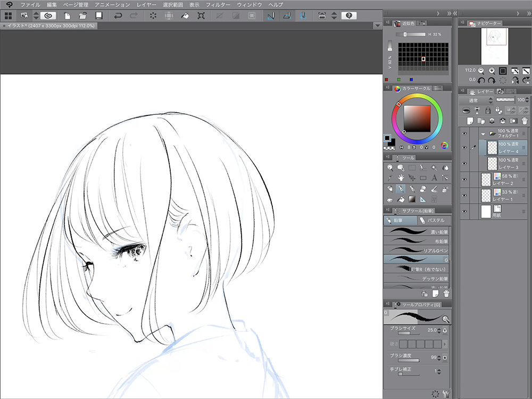The image size is (532, 399).
Task: Select the Text tool
Action: (x=434, y=178)
